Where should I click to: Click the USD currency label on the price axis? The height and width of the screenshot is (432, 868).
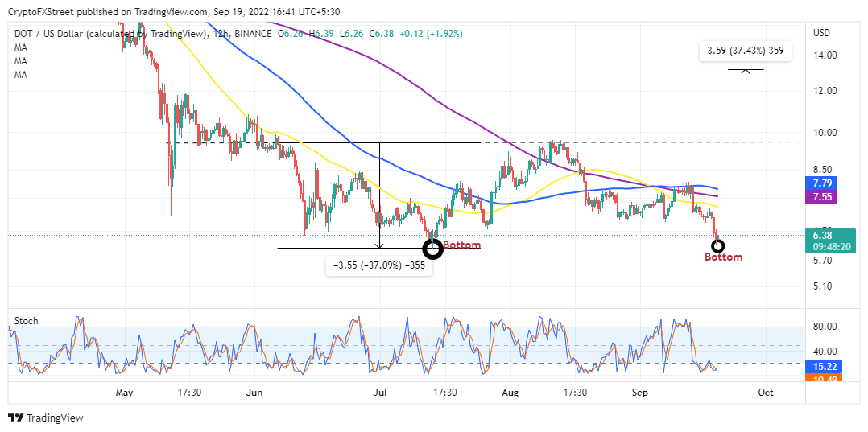click(x=821, y=33)
